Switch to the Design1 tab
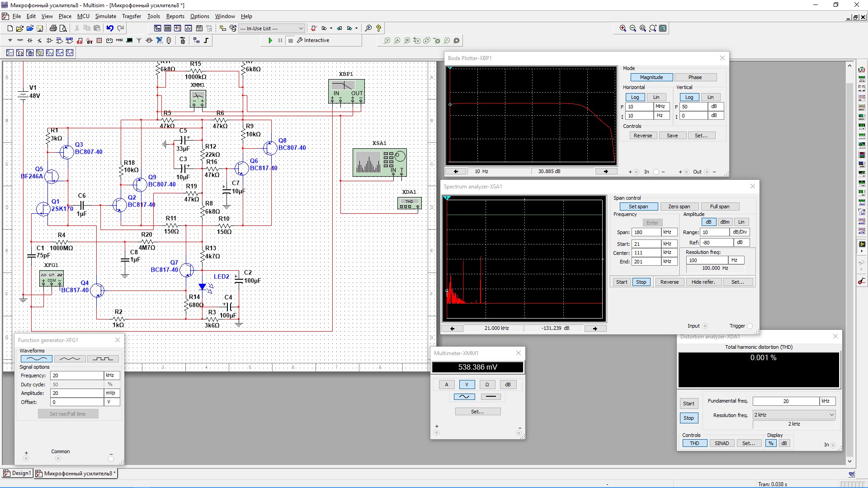The image size is (868, 488). click(18, 473)
